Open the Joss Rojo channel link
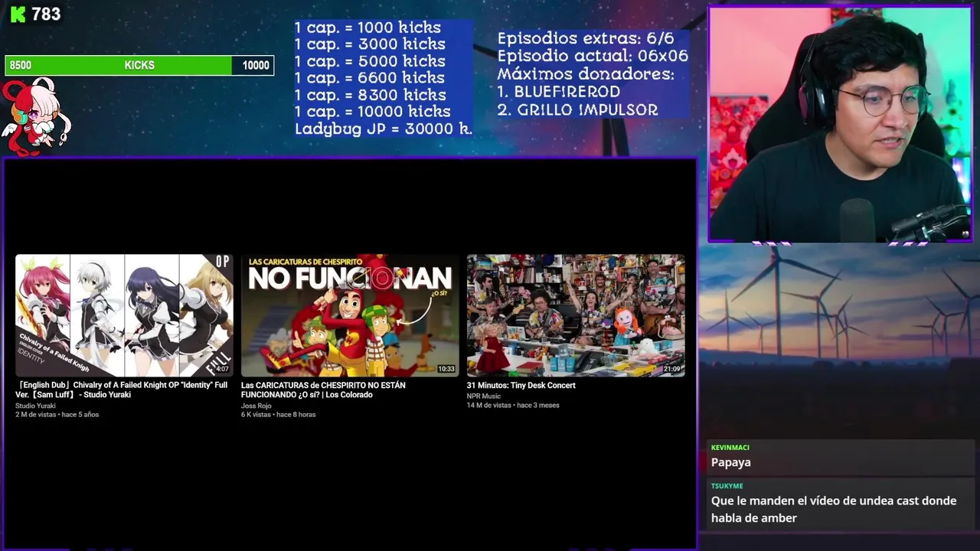Image resolution: width=980 pixels, height=551 pixels. pyautogui.click(x=256, y=406)
